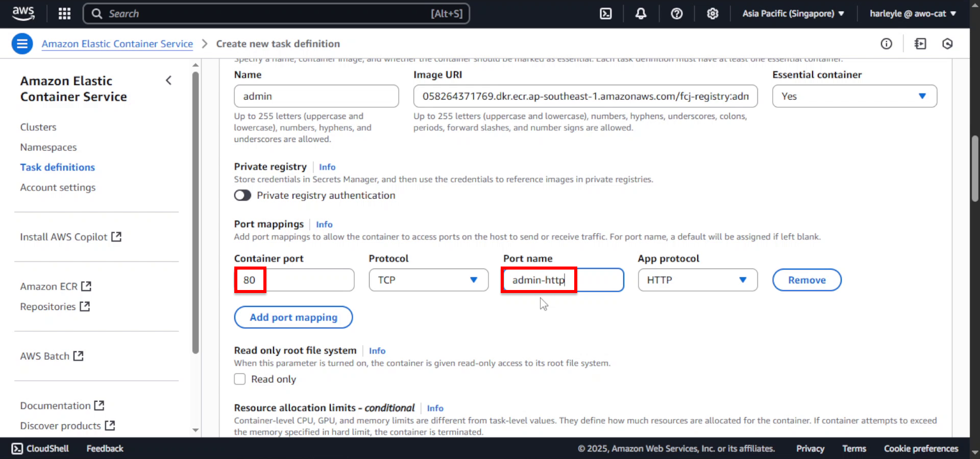Viewport: 980px width, 459px height.
Task: Open Account settings in sidebar
Action: click(58, 187)
